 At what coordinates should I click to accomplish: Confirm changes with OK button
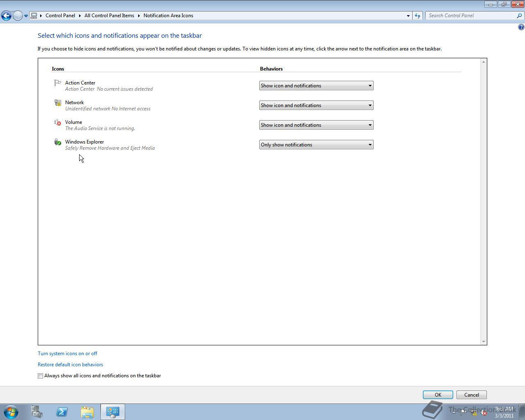click(x=438, y=395)
